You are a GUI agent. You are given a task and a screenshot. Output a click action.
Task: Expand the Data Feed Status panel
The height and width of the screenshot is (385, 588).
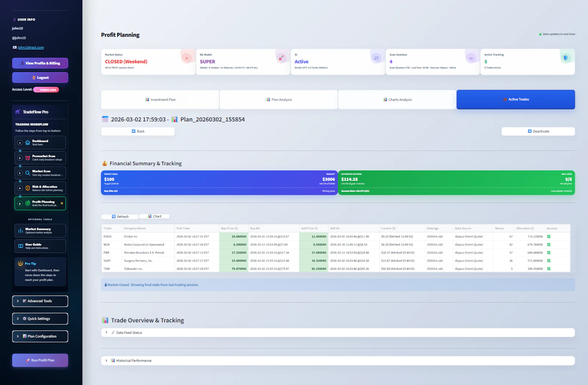[x=338, y=333]
